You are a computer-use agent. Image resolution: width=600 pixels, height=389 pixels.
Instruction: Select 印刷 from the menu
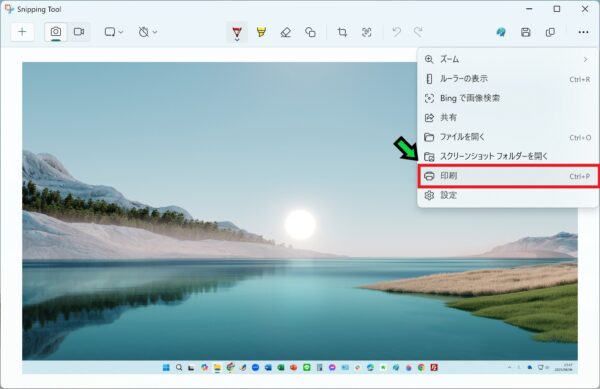pyautogui.click(x=508, y=176)
